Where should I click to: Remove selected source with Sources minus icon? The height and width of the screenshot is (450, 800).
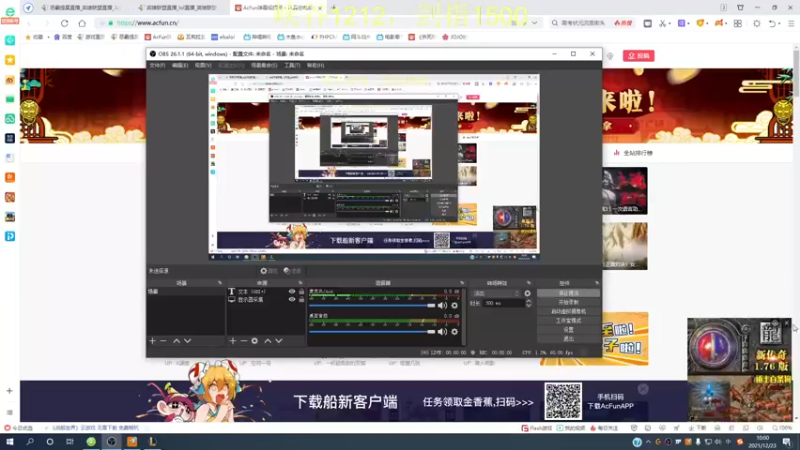pos(243,340)
